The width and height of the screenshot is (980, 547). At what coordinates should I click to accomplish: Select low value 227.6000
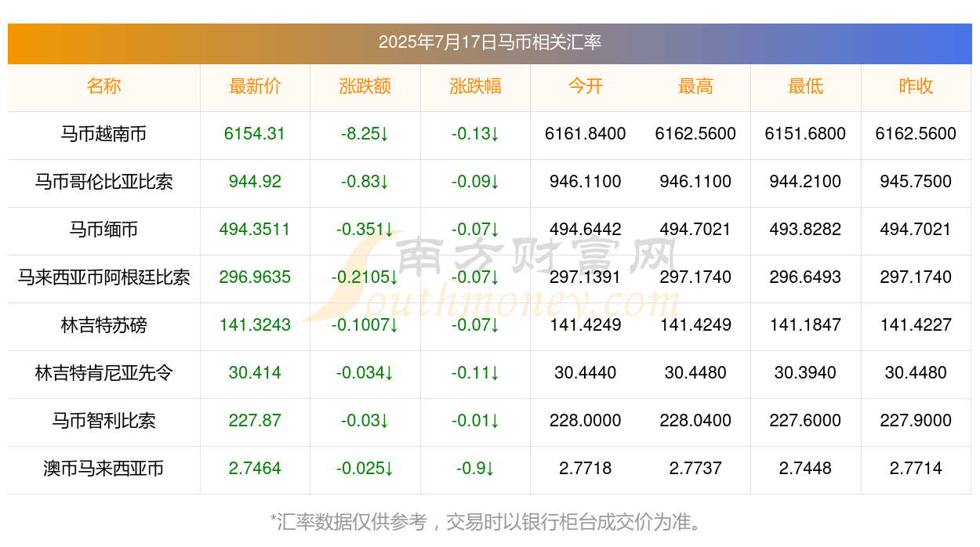point(805,421)
